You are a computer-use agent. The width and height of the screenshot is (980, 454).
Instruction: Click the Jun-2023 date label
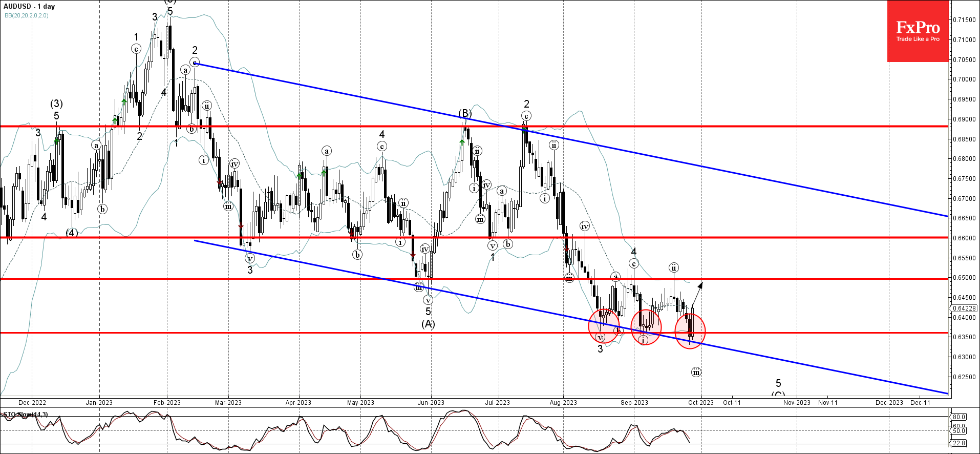click(x=431, y=402)
